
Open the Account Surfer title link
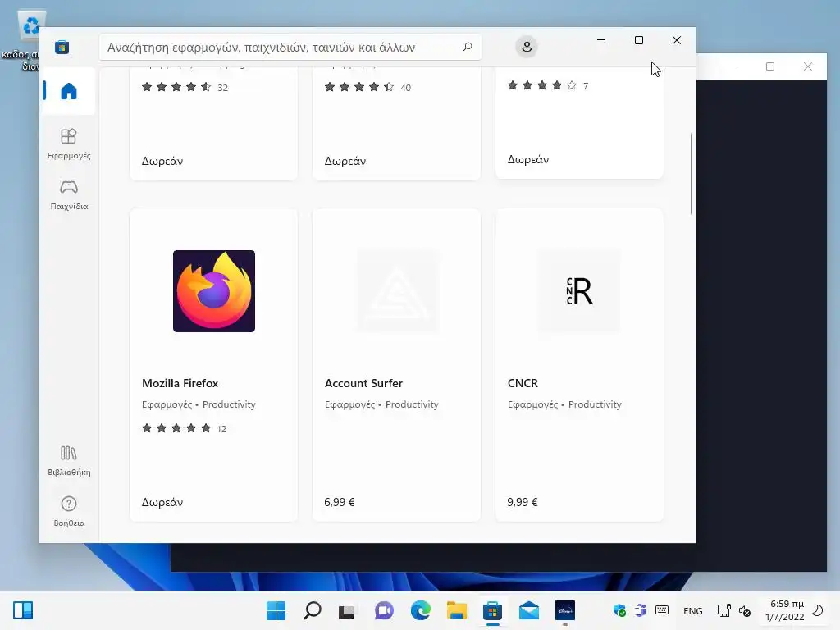363,383
